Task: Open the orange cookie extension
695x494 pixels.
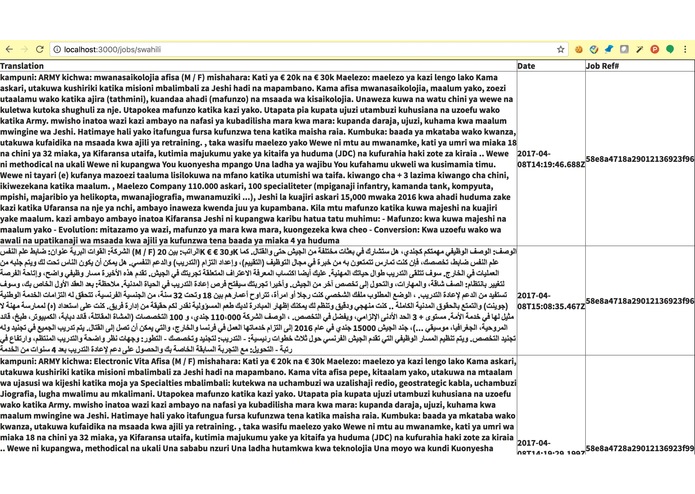Action: pyautogui.click(x=578, y=49)
